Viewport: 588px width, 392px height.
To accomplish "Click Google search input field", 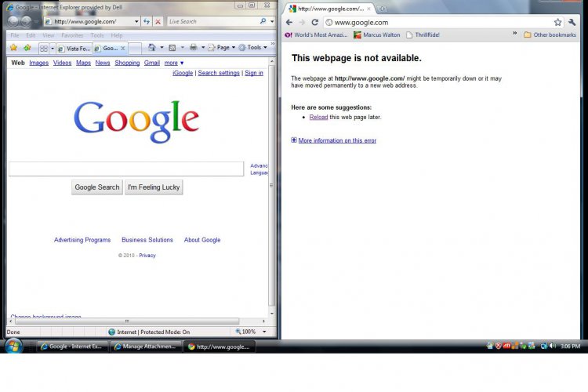I will (126, 169).
